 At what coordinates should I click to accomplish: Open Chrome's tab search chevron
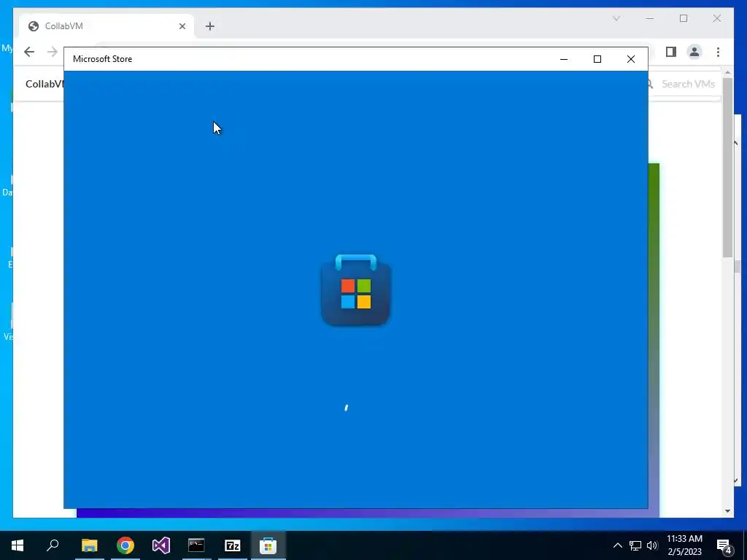(616, 18)
